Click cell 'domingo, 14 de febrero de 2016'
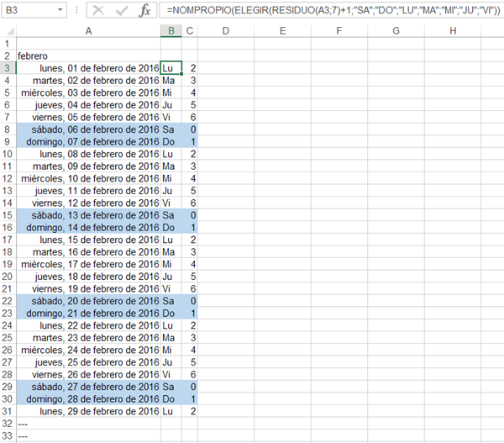Viewport: 504px width, 443px height. 88,228
